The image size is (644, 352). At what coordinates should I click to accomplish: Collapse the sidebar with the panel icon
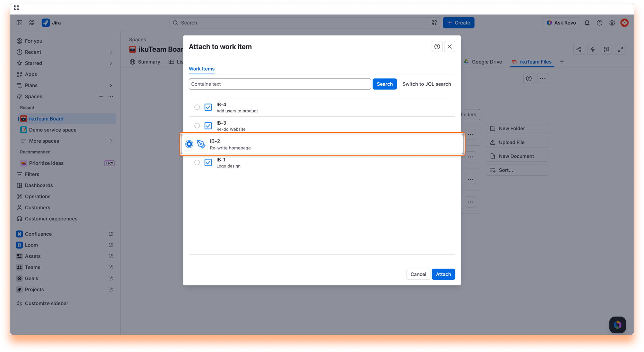(x=19, y=23)
